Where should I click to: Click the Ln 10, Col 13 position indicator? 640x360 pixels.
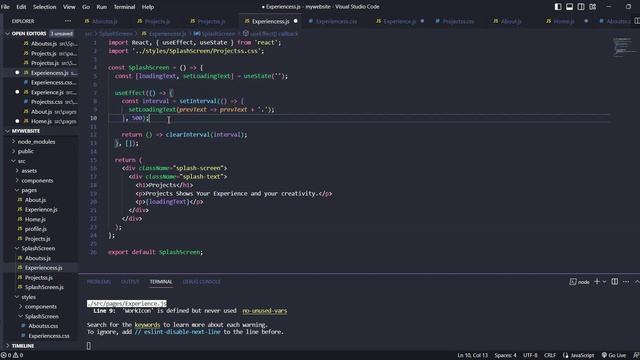pyautogui.click(x=472, y=355)
